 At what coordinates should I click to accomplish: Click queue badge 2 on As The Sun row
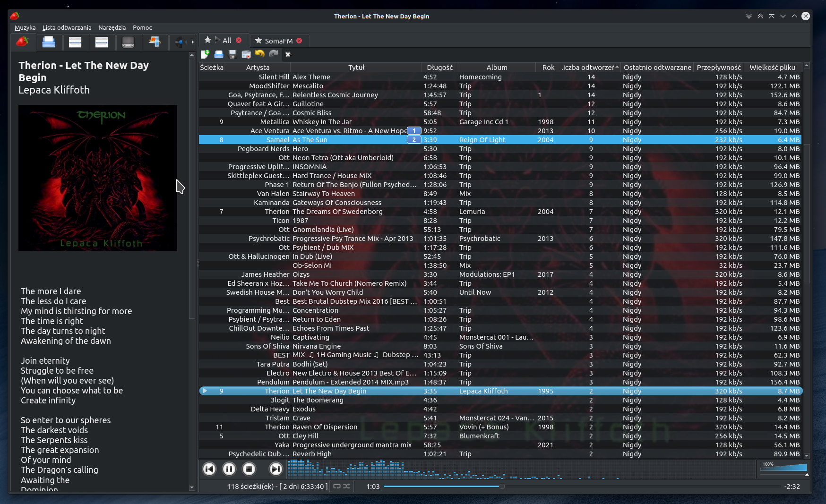(x=414, y=140)
